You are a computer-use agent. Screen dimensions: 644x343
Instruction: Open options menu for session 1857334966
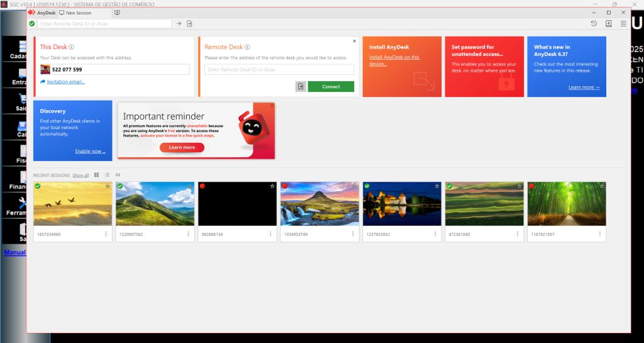(106, 234)
